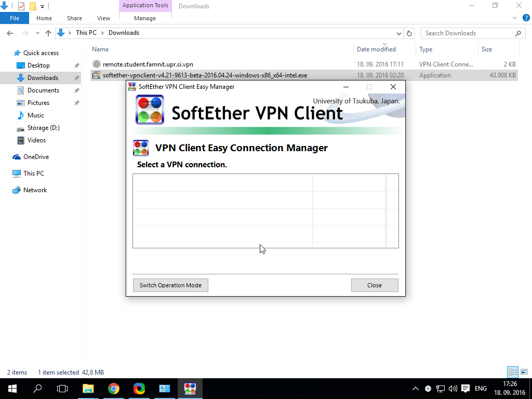532x399 pixels.
Task: Click the volume speaker tray icon
Action: 453,389
